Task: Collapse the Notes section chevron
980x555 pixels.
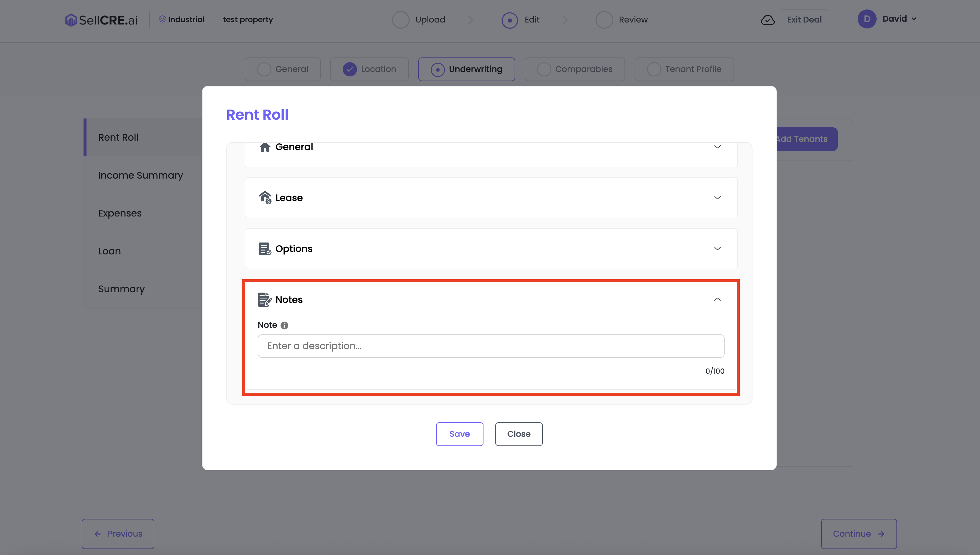Action: (x=717, y=300)
